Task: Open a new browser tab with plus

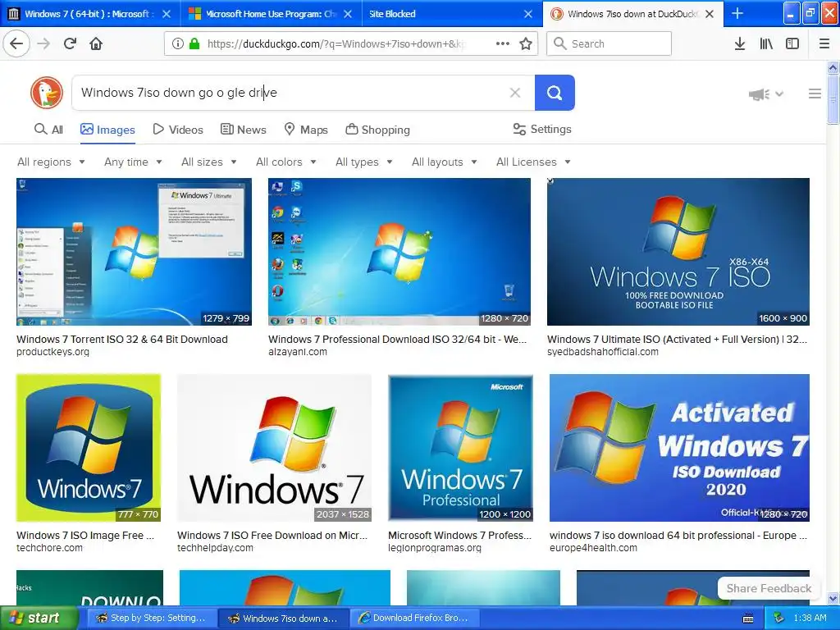Action: [x=737, y=13]
